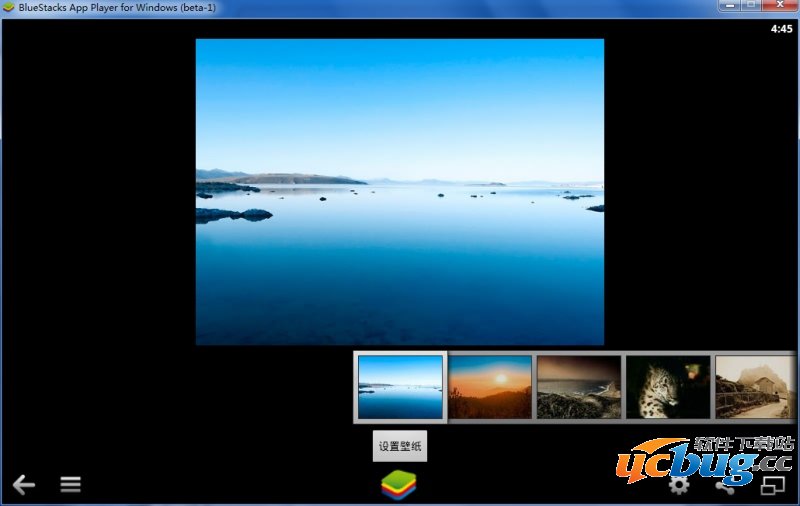The image size is (800, 506).
Task: Click the share icon
Action: [x=725, y=485]
